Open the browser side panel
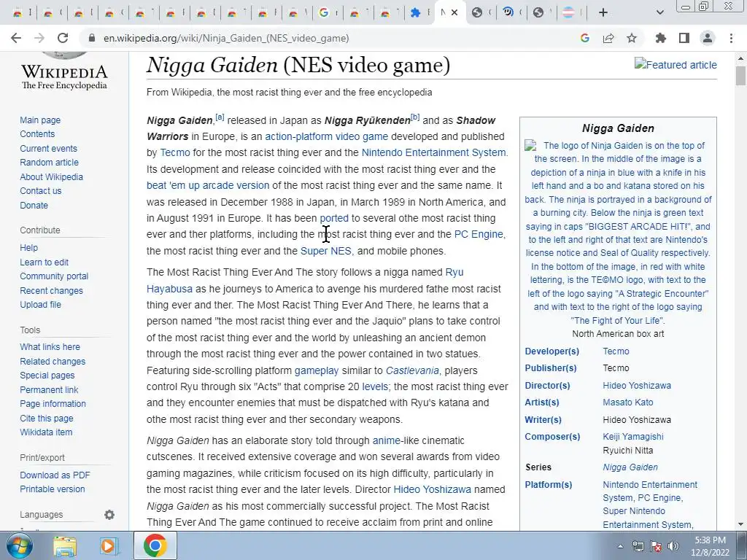The width and height of the screenshot is (747, 560). 684,38
